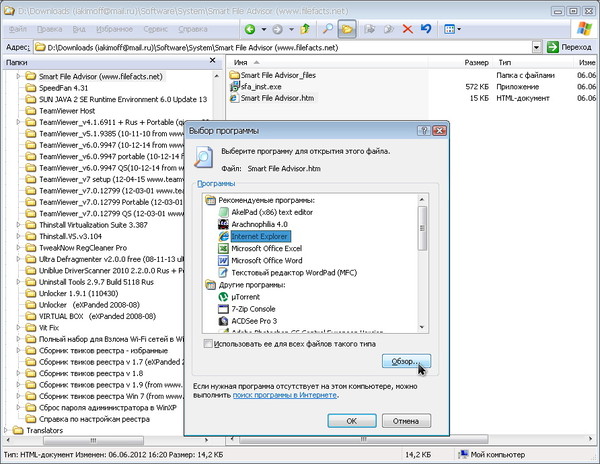The height and width of the screenshot is (464, 600).
Task: Select 7-Zip Console program entry
Action: (253, 309)
